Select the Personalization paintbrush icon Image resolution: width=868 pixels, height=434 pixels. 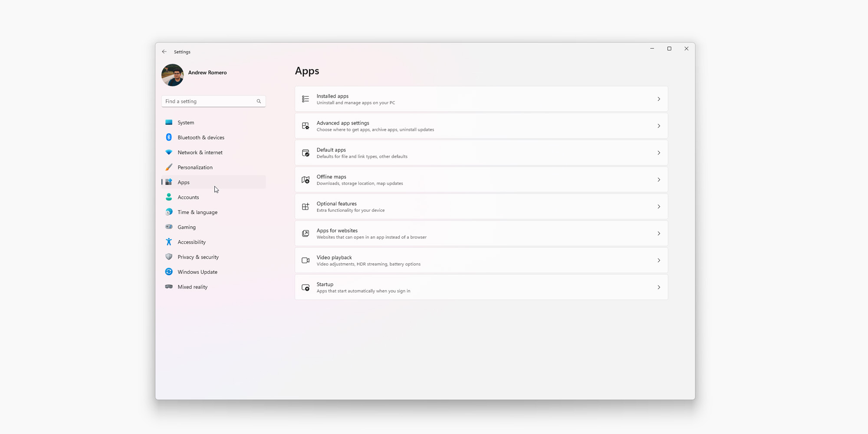(169, 167)
